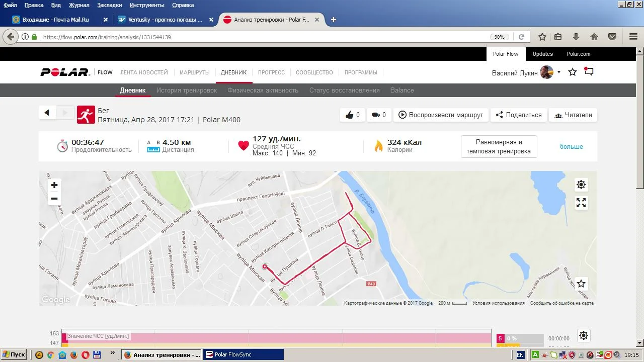Open the Справка menu
The height and width of the screenshot is (362, 644).
click(183, 5)
